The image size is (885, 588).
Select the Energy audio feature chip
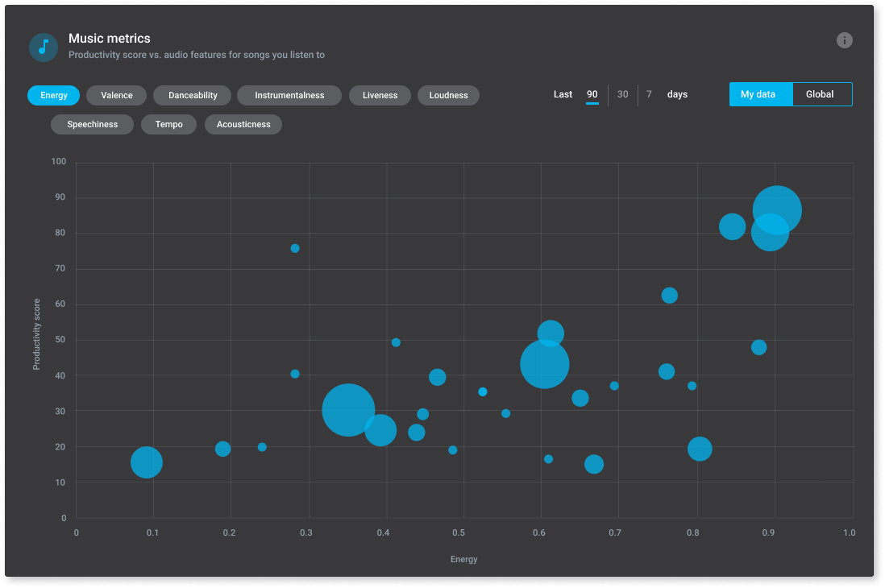[x=53, y=95]
